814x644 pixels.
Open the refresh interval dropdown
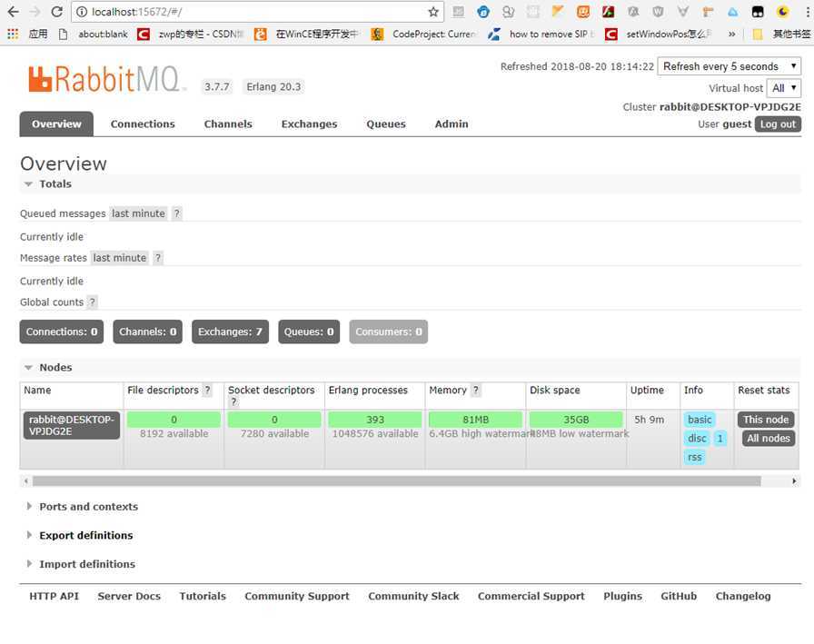729,66
